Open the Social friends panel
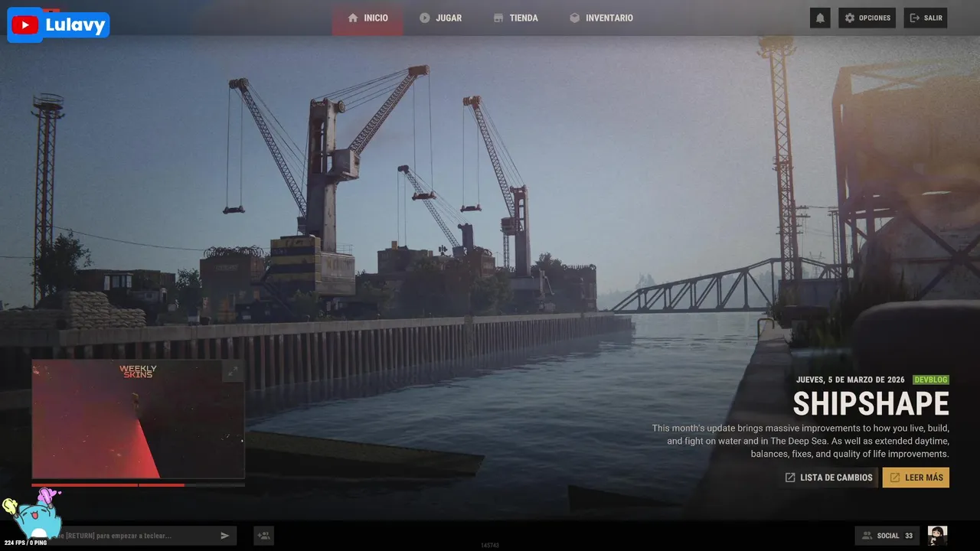This screenshot has height=551, width=980. [887, 536]
